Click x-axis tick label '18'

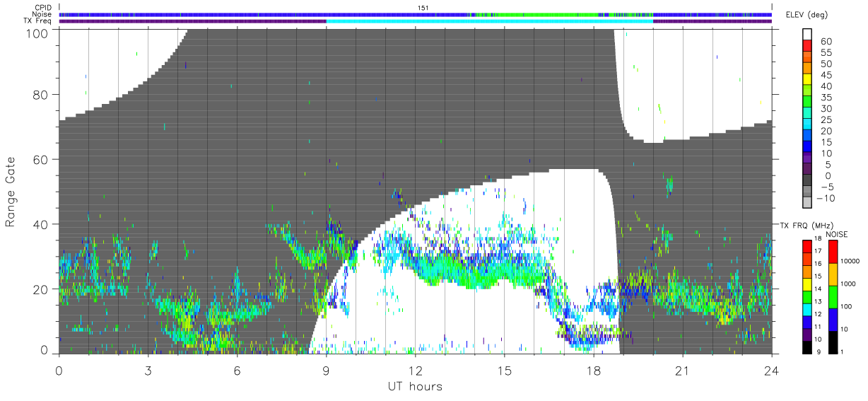coord(593,371)
